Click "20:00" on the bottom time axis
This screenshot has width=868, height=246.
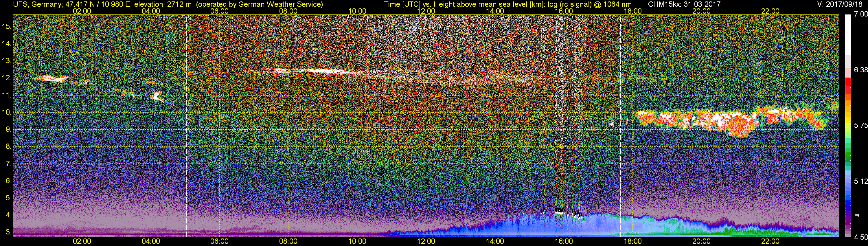tap(702, 241)
